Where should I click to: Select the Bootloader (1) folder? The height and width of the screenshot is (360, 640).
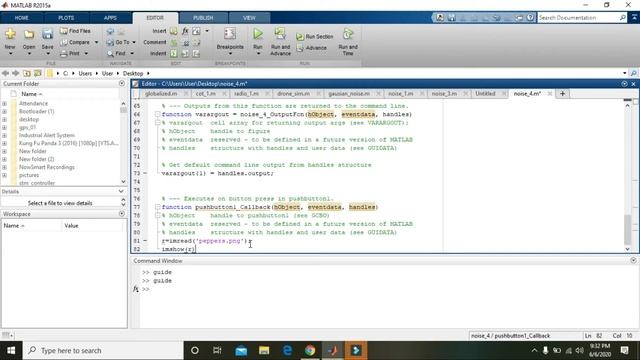click(36, 111)
